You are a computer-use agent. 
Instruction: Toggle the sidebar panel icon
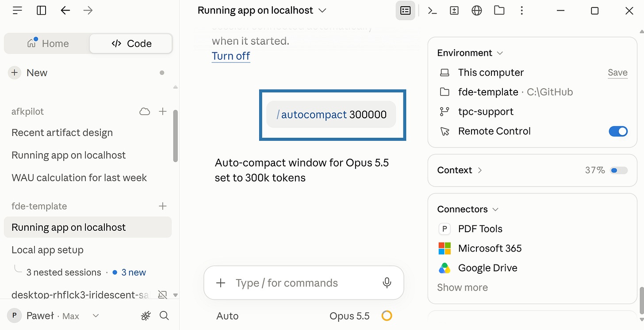coord(42,11)
